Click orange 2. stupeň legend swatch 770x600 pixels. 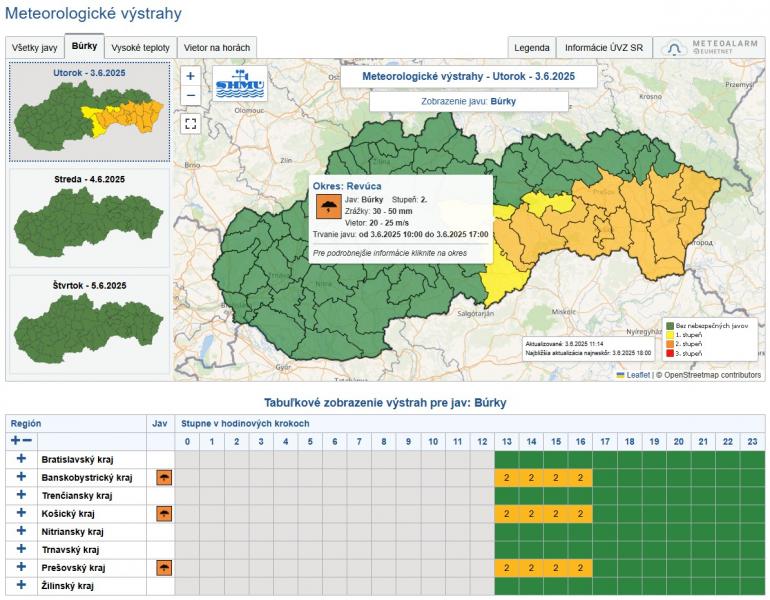(669, 344)
